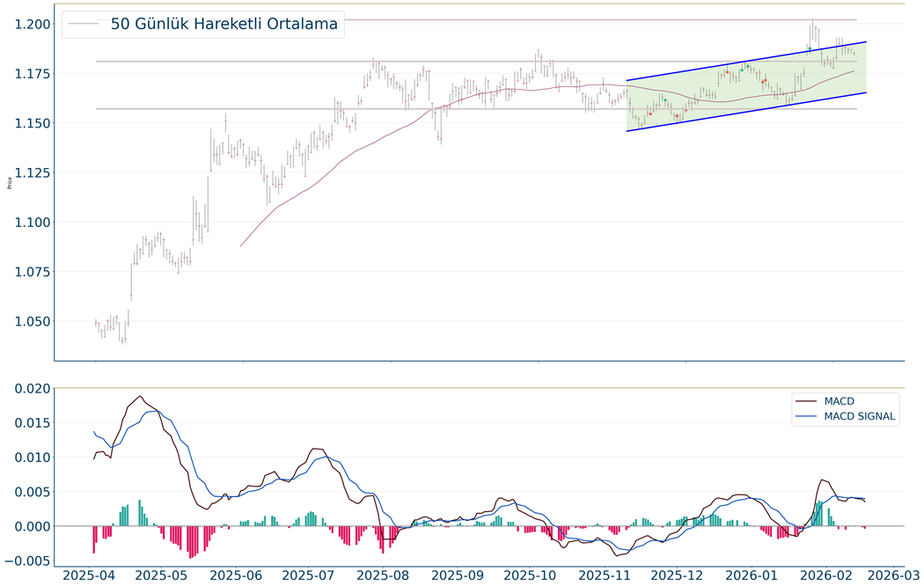This screenshot has height=586, width=924.
Task: Click the dark MACD legend line sample
Action: (x=806, y=401)
